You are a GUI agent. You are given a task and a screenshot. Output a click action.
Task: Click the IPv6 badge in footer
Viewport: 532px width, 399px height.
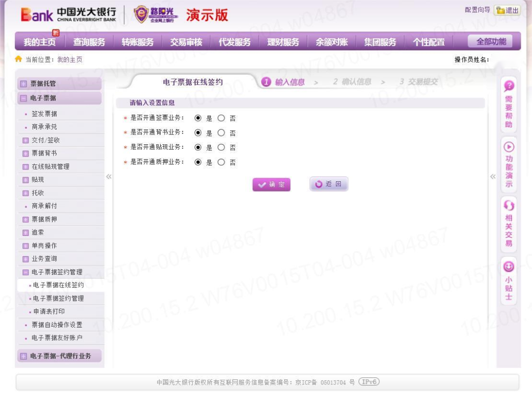pyautogui.click(x=369, y=382)
